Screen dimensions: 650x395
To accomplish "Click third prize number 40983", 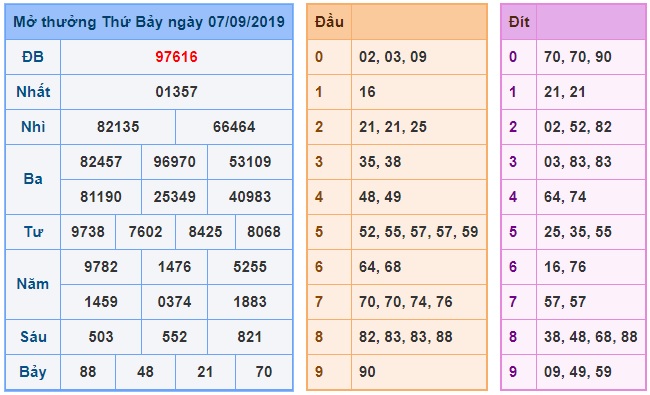I will click(250, 197).
